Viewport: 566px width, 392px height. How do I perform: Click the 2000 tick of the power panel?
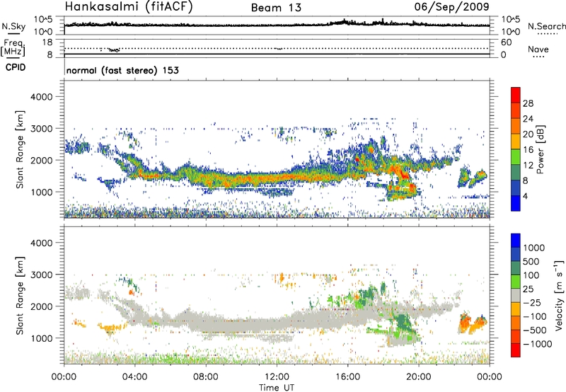[x=41, y=160]
